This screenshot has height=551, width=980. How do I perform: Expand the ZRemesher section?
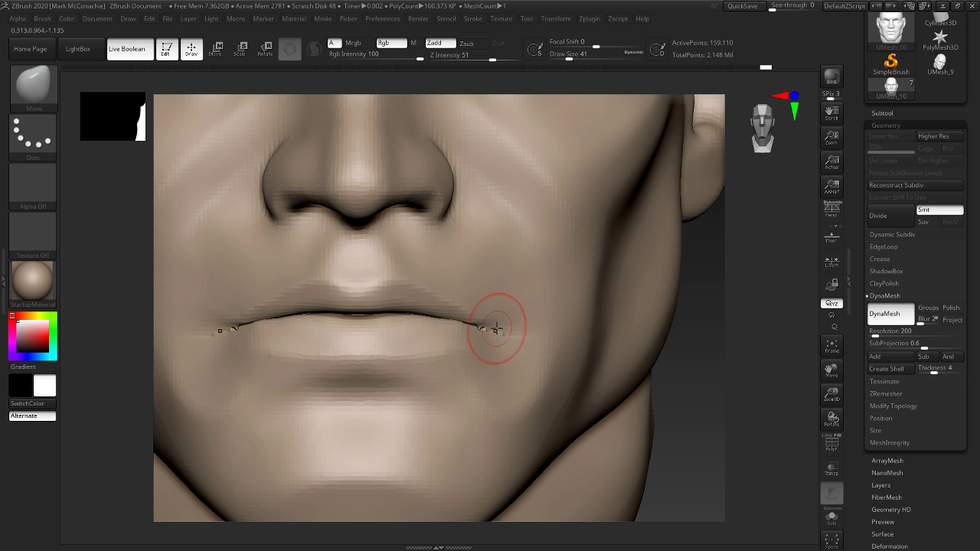pos(886,393)
